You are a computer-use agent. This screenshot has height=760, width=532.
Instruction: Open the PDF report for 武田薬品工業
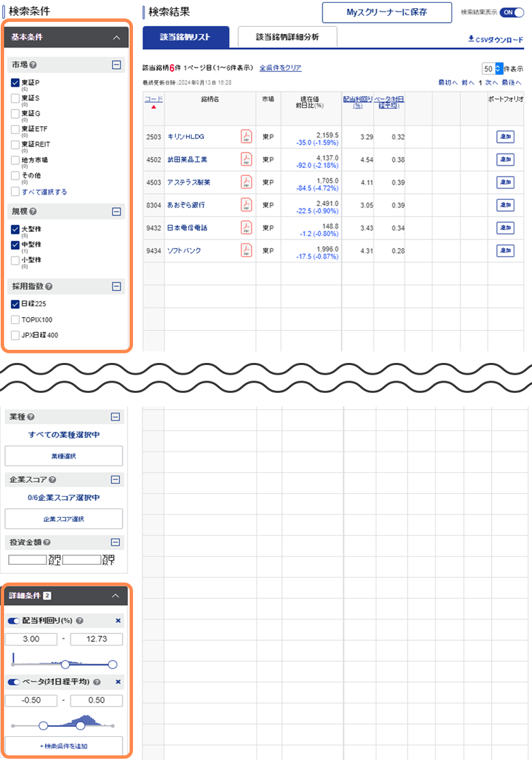pos(246,160)
